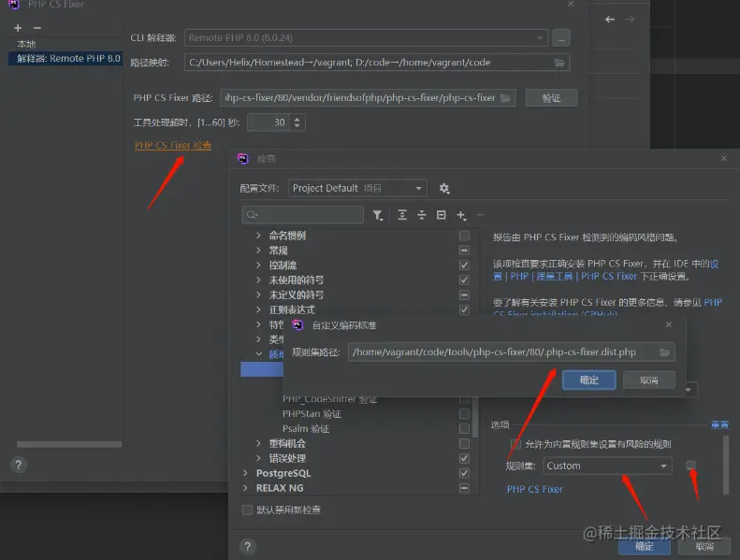Screen dimensions: 740x560
Task: Click the timeout value field showing 30
Action: 269,122
